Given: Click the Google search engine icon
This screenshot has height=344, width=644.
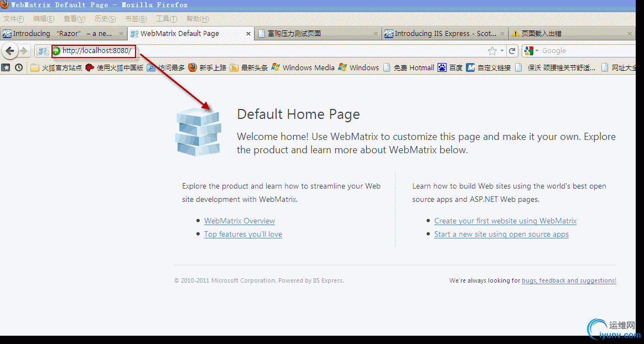Looking at the screenshot, I should coord(528,50).
